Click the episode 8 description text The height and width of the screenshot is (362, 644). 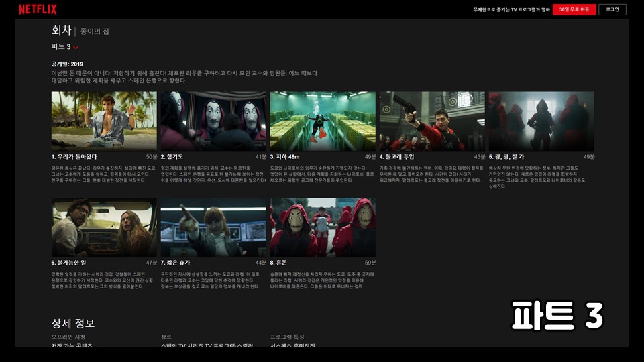[322, 280]
